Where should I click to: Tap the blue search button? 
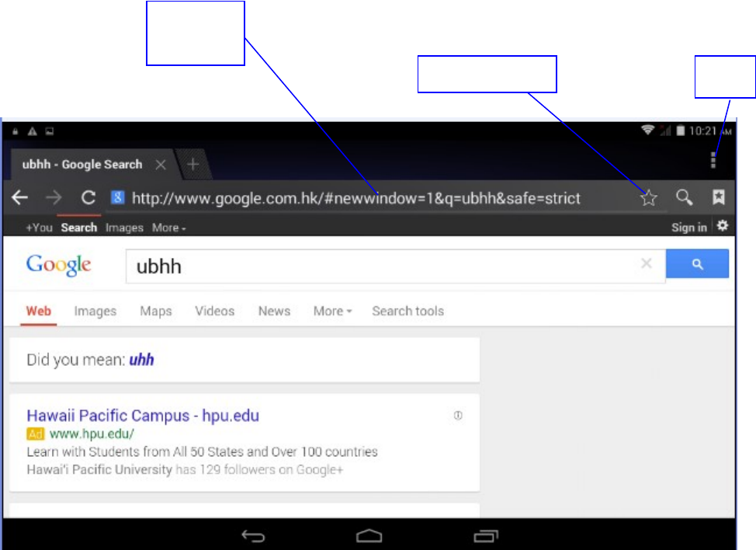tap(697, 264)
